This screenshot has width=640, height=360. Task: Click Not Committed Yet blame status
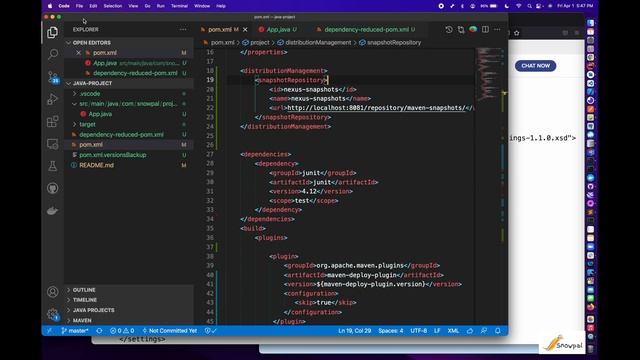[x=169, y=331]
